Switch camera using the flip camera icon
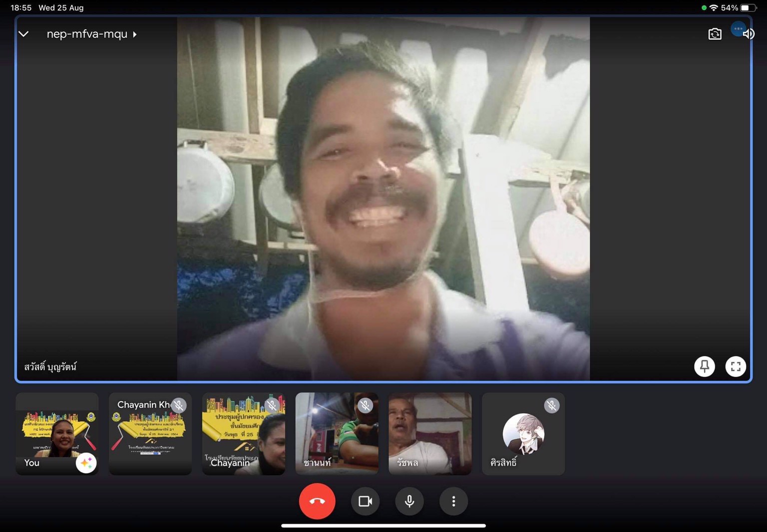The width and height of the screenshot is (767, 532). [715, 34]
